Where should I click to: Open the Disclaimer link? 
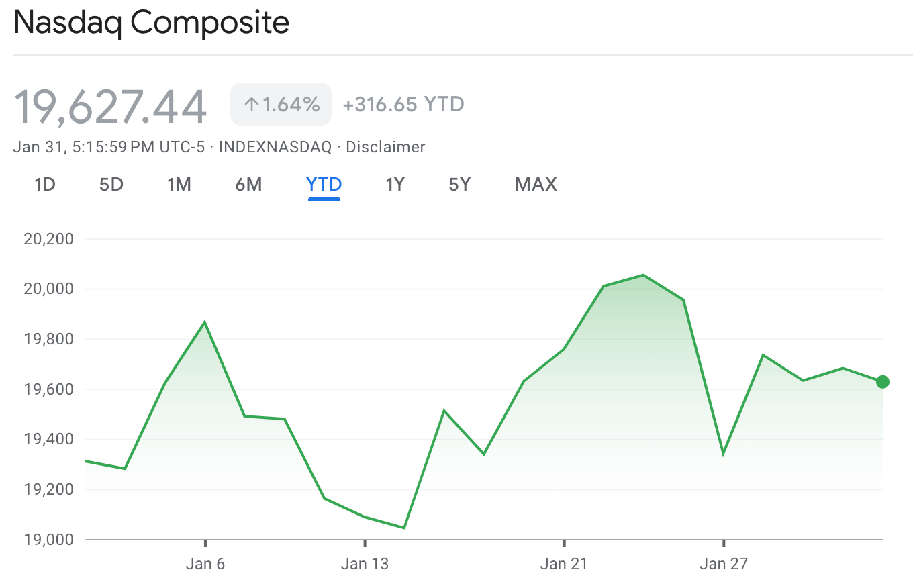(385, 147)
